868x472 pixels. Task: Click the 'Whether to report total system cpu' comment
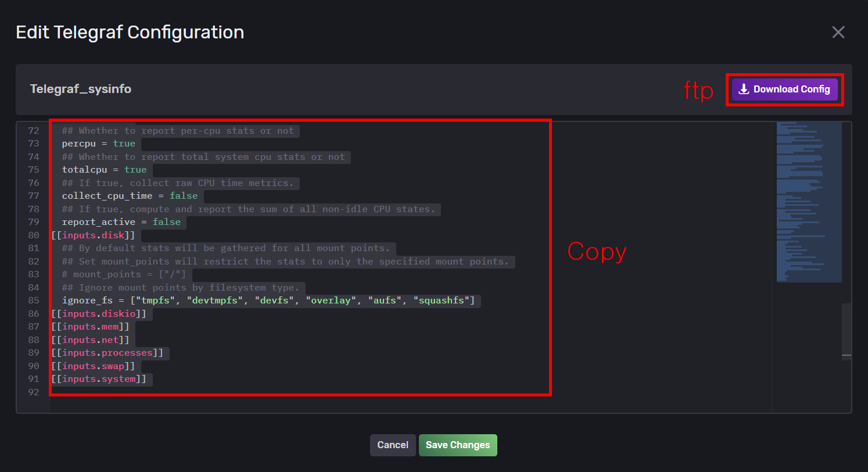coord(203,157)
